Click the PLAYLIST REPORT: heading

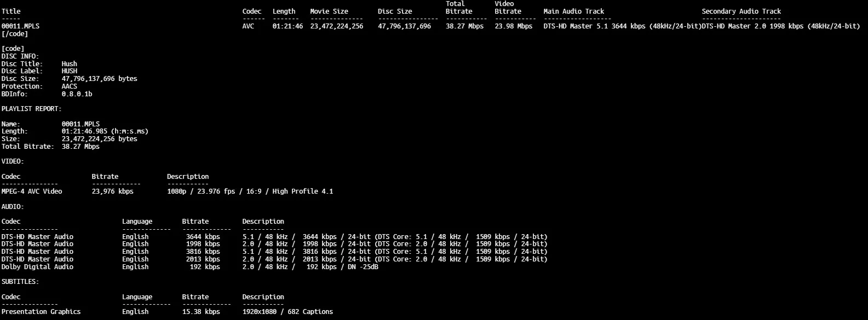click(x=31, y=109)
